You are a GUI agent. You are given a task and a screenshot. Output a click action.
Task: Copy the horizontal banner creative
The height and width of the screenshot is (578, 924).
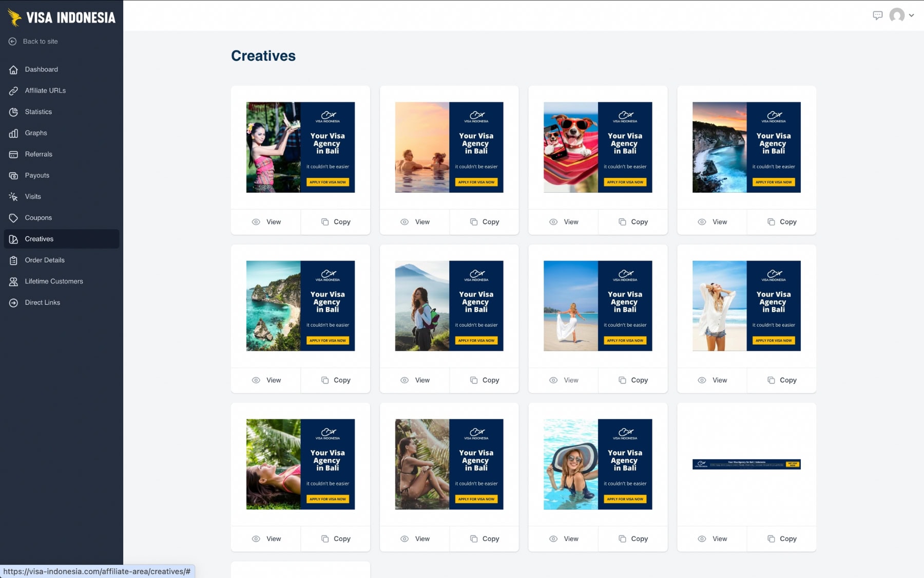(x=782, y=538)
